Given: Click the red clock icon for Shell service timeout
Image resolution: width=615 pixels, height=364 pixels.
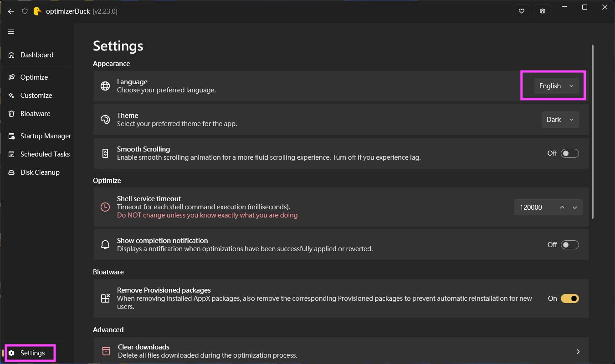Looking at the screenshot, I should [105, 207].
